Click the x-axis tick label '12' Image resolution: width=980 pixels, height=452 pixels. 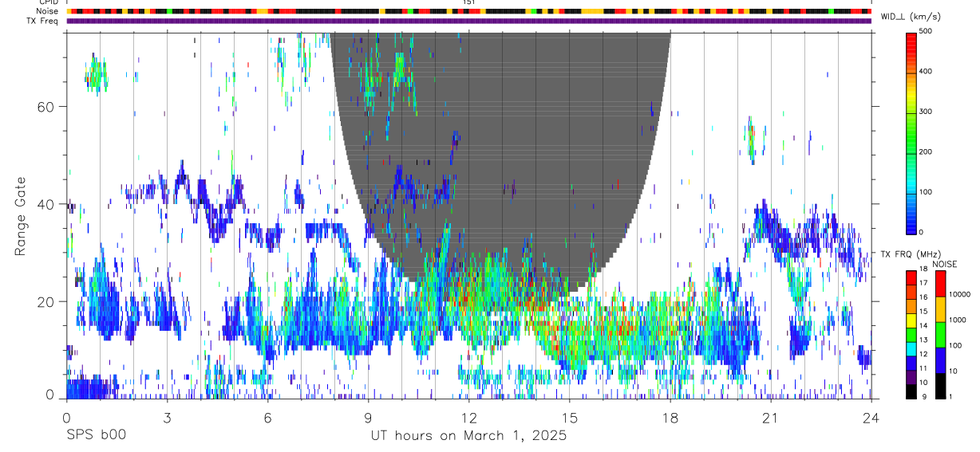[x=468, y=417]
